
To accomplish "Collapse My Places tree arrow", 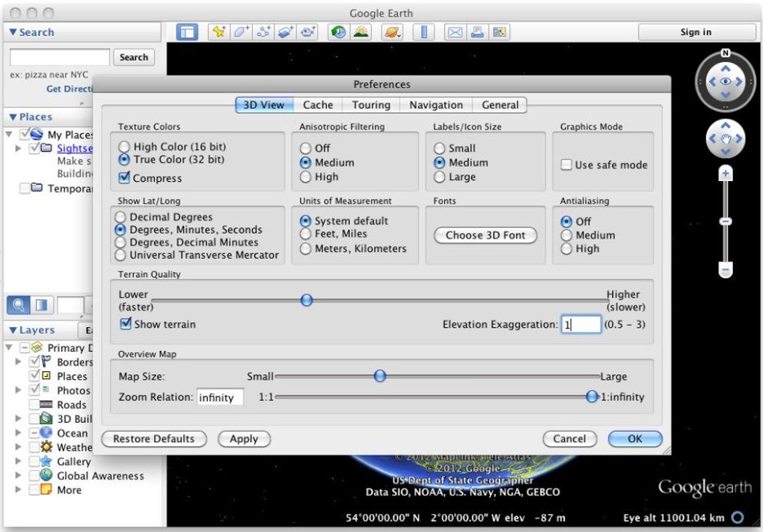I will pos(9,134).
